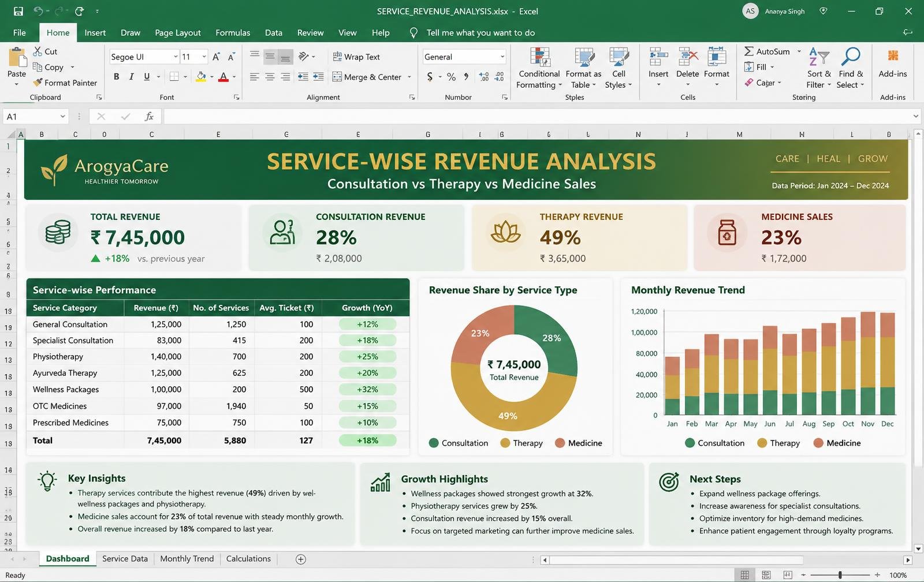Select center horizontal alignment
This screenshot has height=582, width=924.
270,77
